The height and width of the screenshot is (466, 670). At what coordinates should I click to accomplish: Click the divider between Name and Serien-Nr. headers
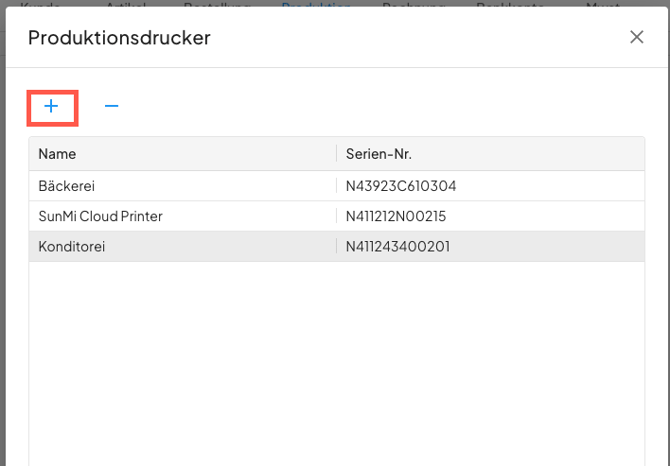(x=336, y=154)
